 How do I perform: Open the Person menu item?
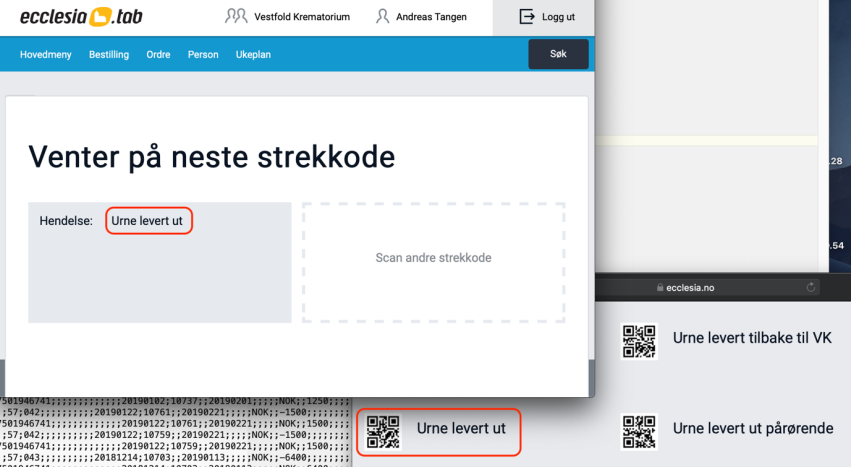203,54
